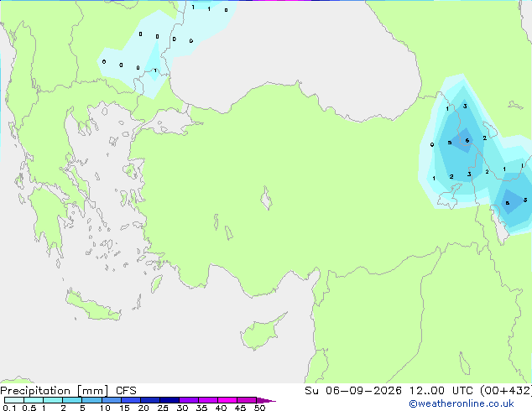Viewport: 532px width, 411px height.
Task: Open the weatheronline.co.uk link
Action: coord(462,403)
